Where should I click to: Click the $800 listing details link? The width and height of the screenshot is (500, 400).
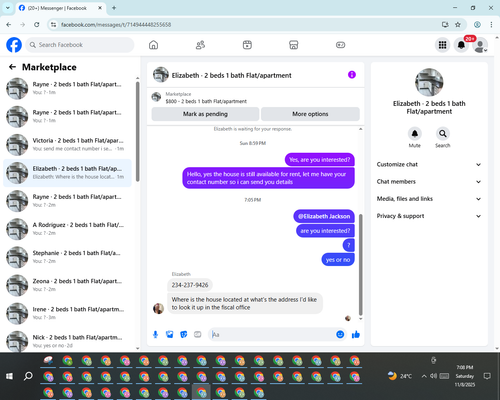tap(206, 101)
